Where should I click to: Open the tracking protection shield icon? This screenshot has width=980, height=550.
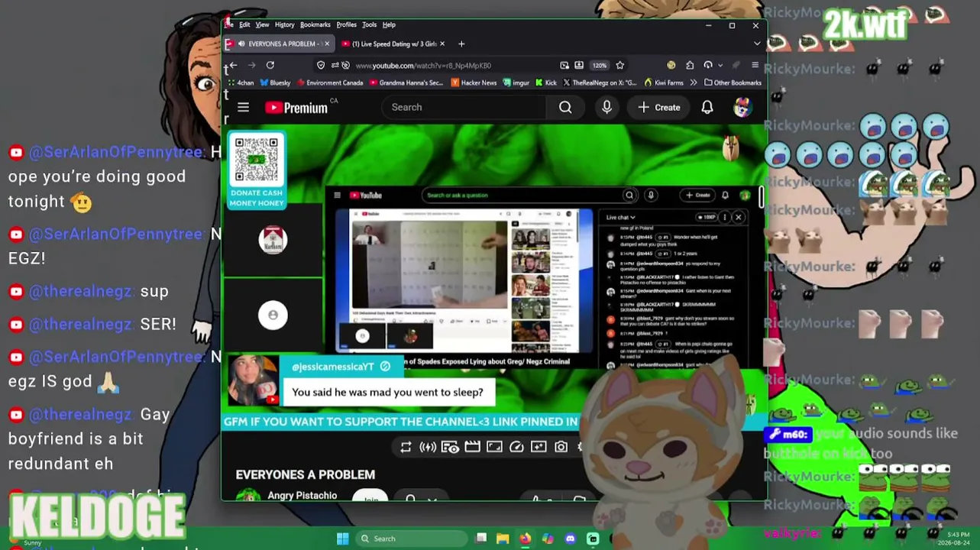click(x=321, y=66)
